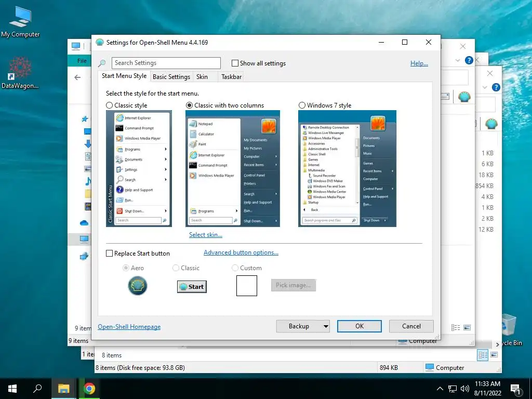Open the Documents icon in Explorer sidebar

click(x=88, y=156)
